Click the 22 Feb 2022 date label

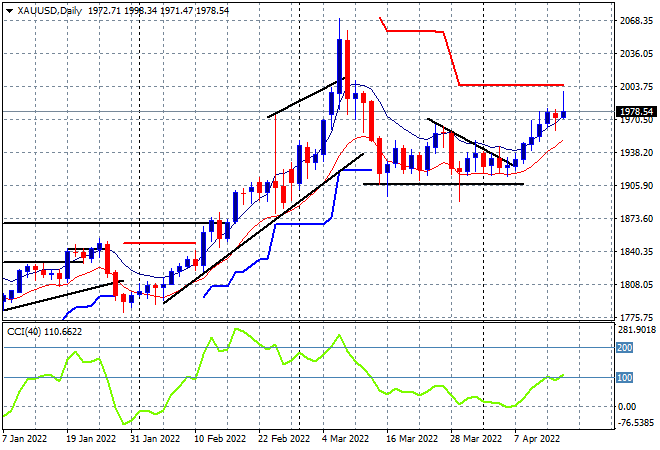(284, 439)
